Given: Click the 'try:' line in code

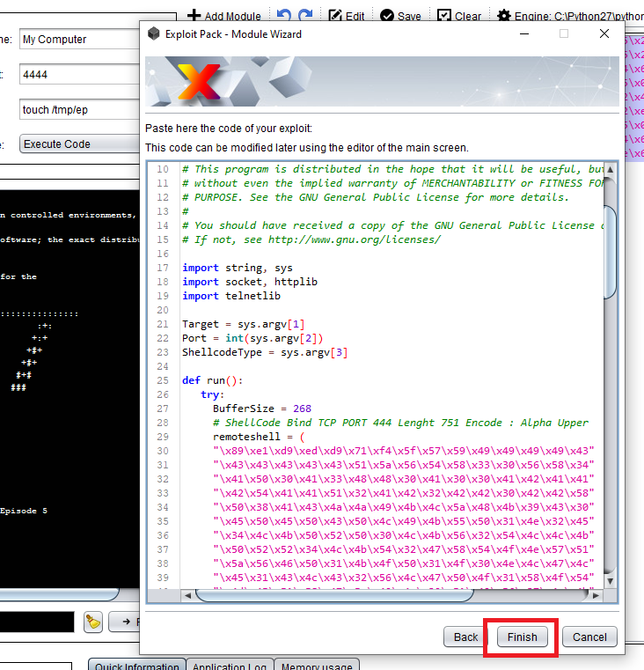Looking at the screenshot, I should point(212,394).
